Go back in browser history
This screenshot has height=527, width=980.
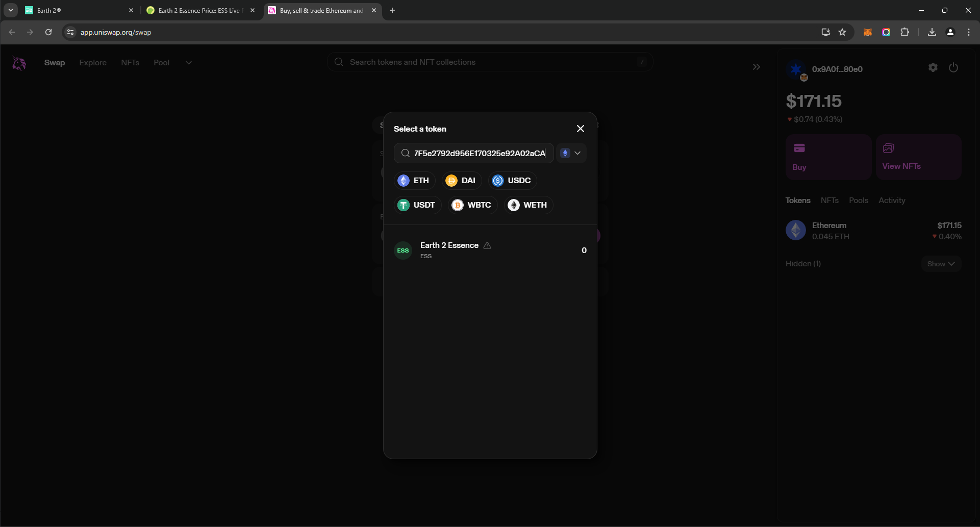pos(12,32)
